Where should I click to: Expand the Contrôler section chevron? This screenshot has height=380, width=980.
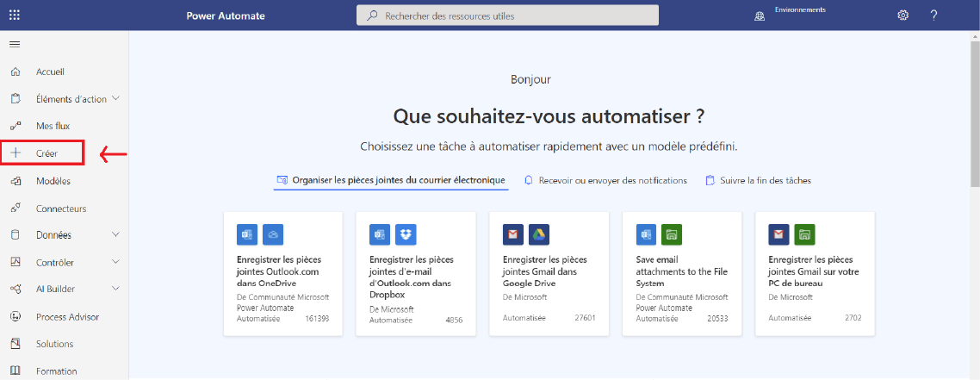coord(116,262)
